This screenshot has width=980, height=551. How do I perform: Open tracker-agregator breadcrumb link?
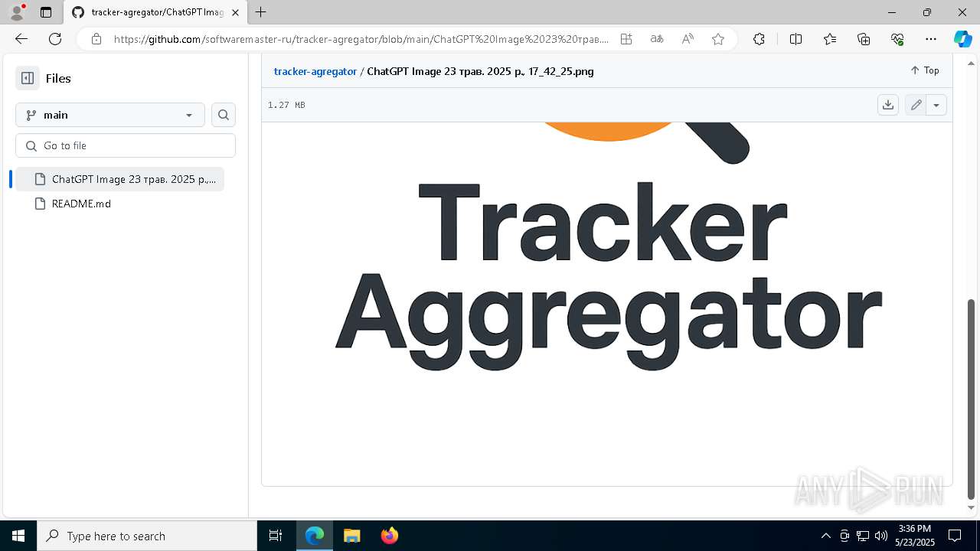pos(315,71)
